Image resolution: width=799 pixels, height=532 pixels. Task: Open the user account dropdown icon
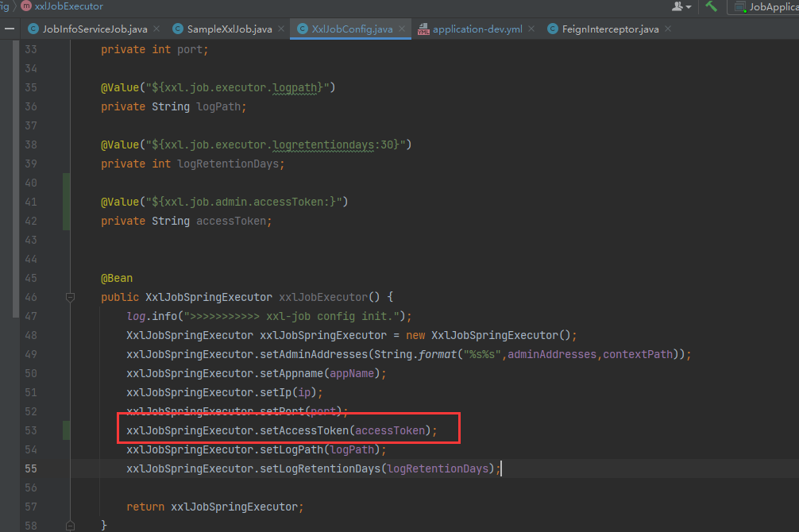click(x=681, y=6)
